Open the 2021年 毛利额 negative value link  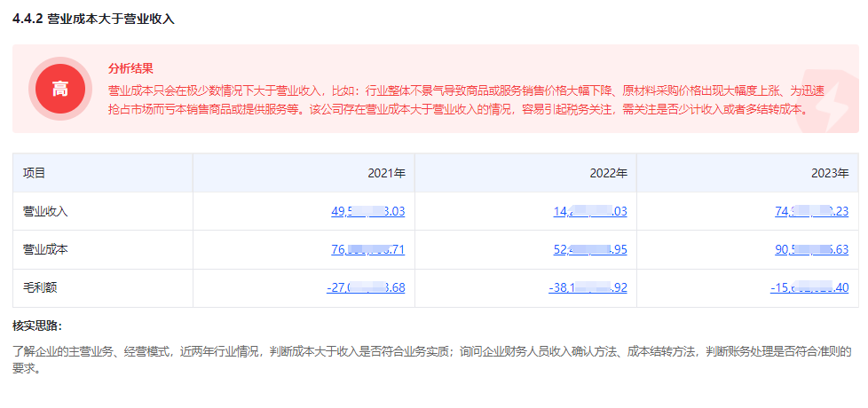click(x=366, y=287)
